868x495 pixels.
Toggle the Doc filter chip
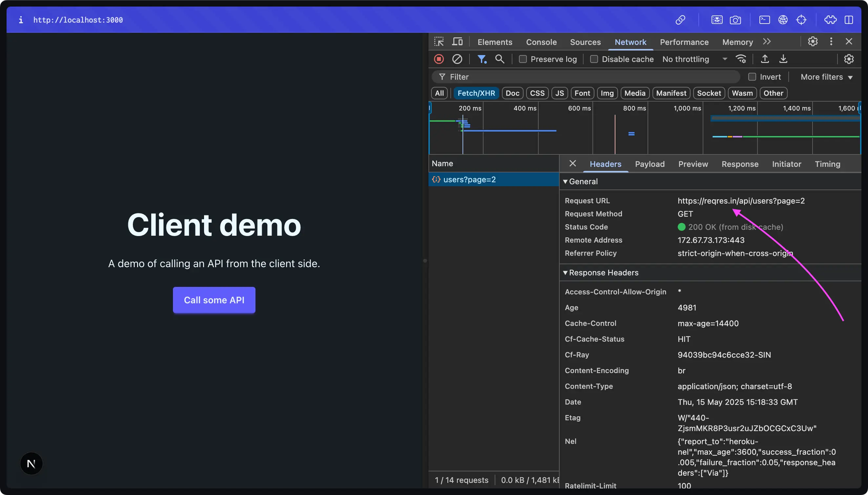512,93
